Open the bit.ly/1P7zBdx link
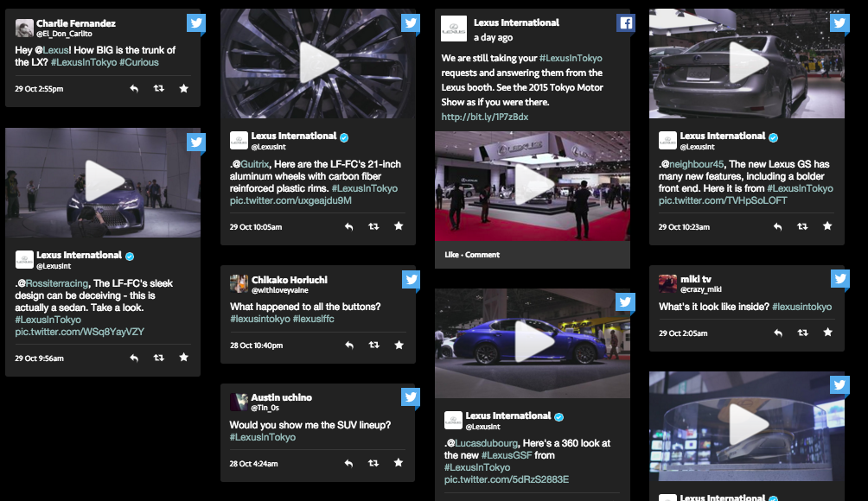Viewport: 868px width, 501px height. click(485, 117)
